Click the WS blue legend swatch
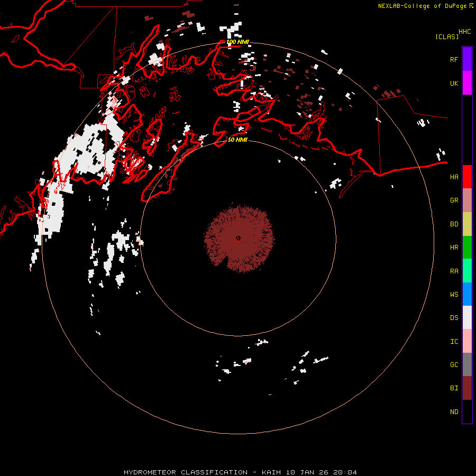 (x=467, y=294)
